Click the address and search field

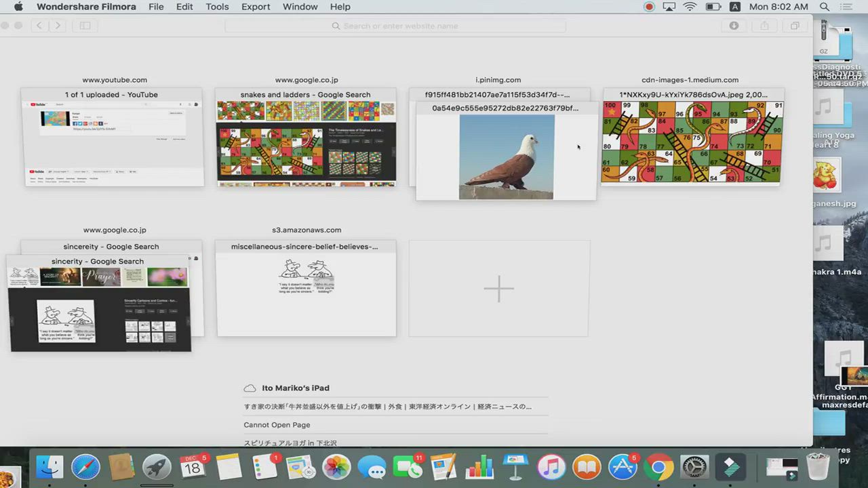[x=395, y=26]
